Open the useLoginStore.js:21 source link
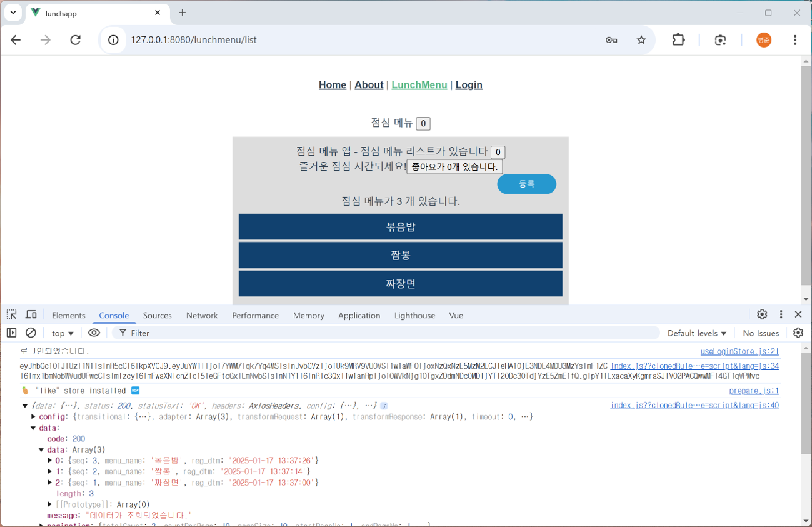This screenshot has width=812, height=527. [x=739, y=351]
